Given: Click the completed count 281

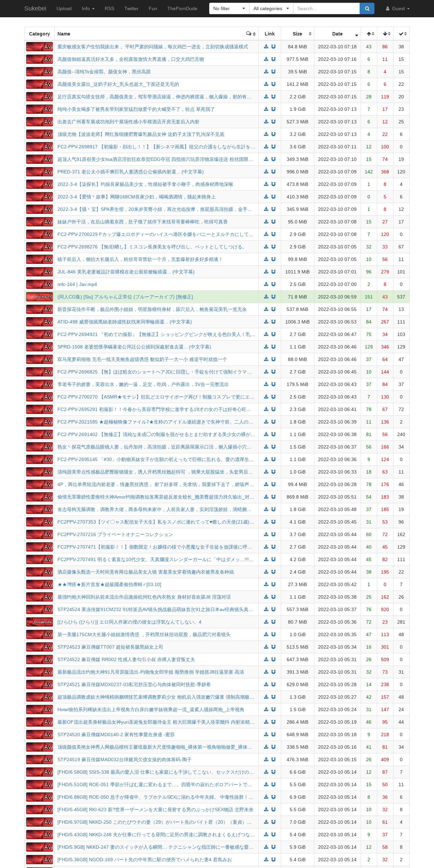Looking at the screenshot, I should pyautogui.click(x=401, y=622).
